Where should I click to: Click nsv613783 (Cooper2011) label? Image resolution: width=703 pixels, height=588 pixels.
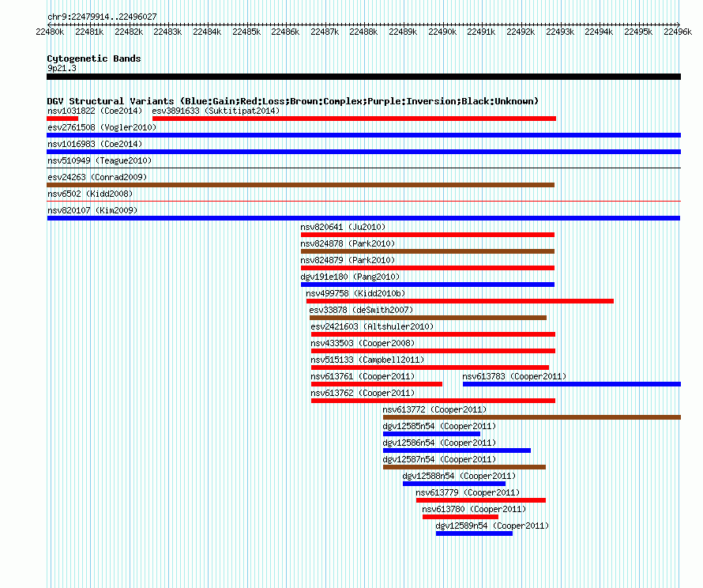(x=514, y=376)
